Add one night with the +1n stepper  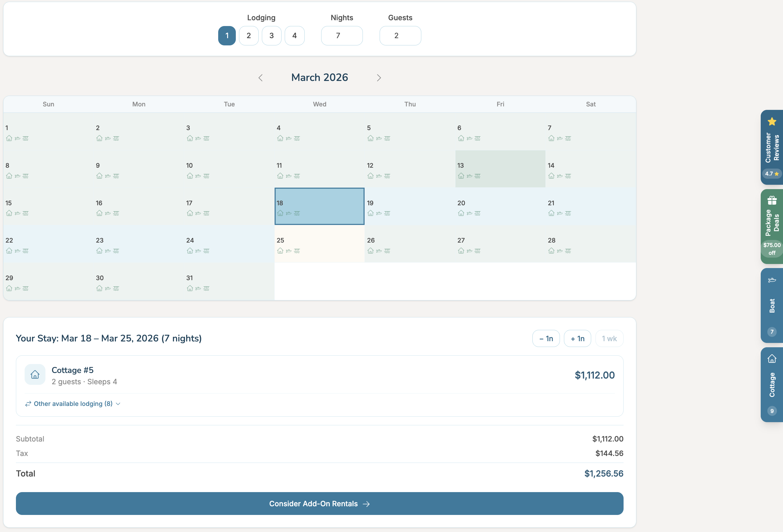coord(578,338)
